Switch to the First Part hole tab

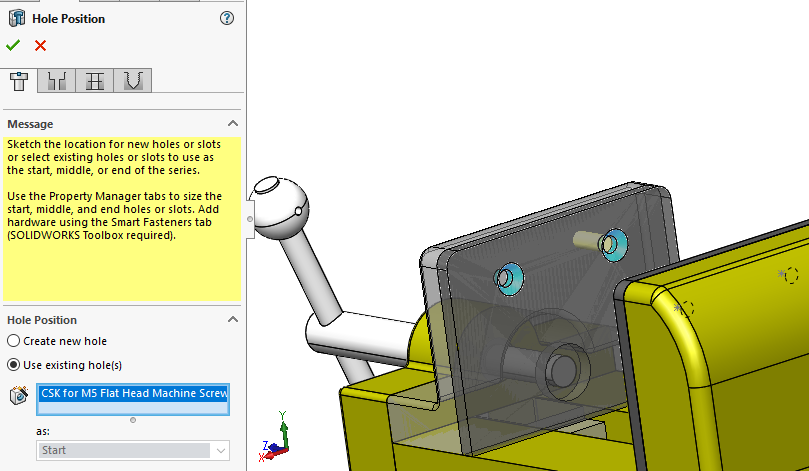pyautogui.click(x=57, y=81)
